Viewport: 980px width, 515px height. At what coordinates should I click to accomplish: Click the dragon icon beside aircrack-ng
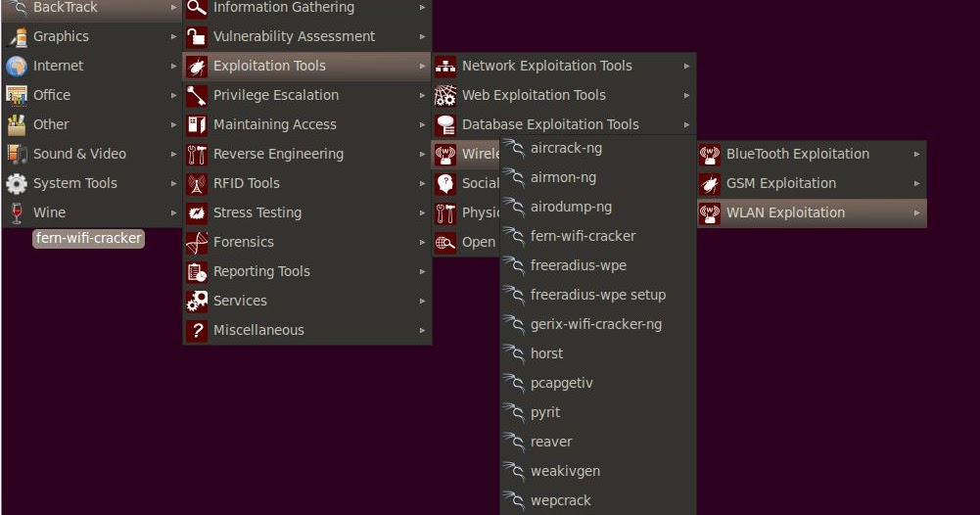(514, 149)
